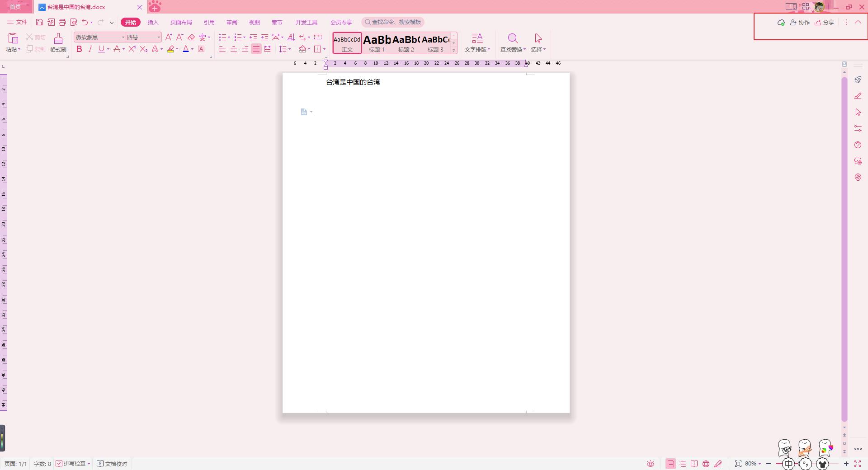Open the 页面布局 ribbon tab

(181, 22)
